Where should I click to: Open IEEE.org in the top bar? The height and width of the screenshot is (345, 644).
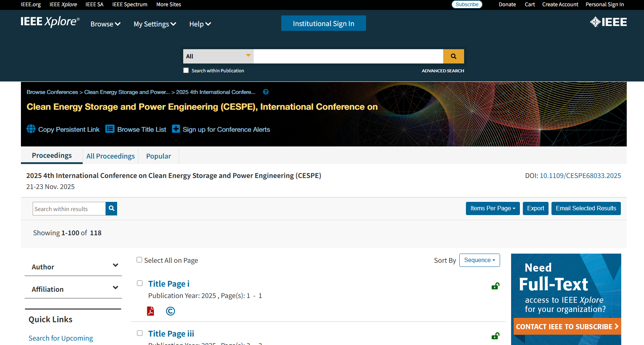(x=31, y=4)
